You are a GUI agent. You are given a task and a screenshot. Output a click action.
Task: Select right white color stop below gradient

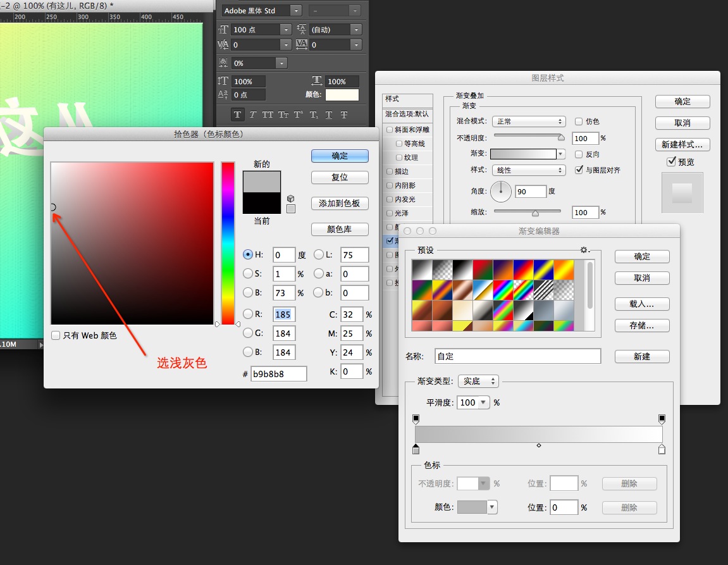tap(662, 449)
